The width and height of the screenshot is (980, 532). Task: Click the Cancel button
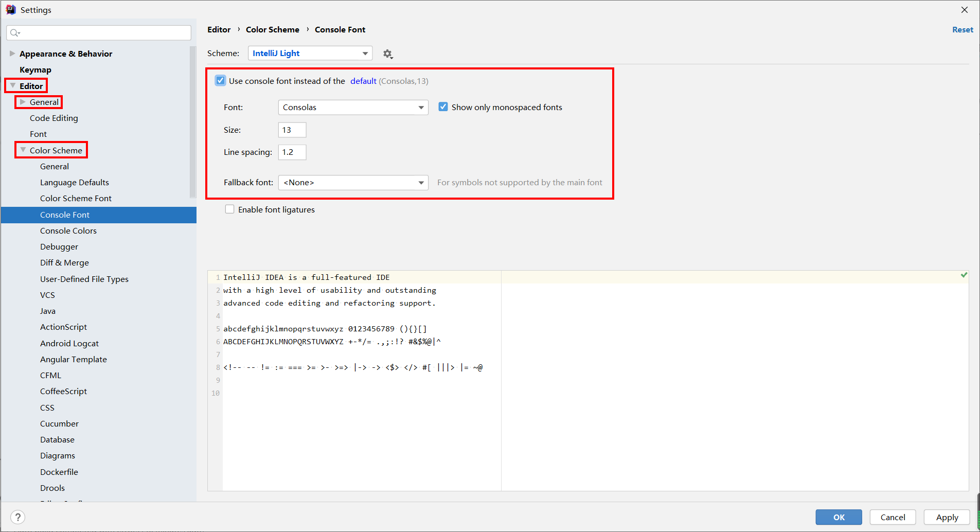893,517
